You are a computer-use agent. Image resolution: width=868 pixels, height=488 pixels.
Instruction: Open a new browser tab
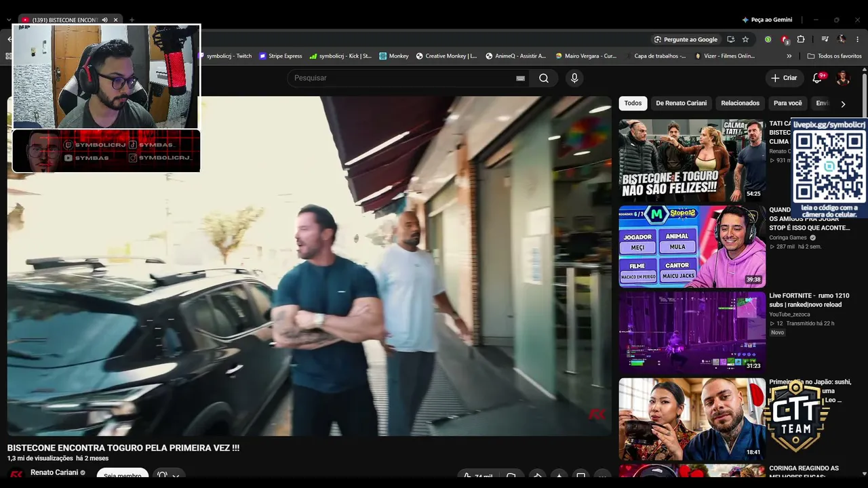click(132, 20)
